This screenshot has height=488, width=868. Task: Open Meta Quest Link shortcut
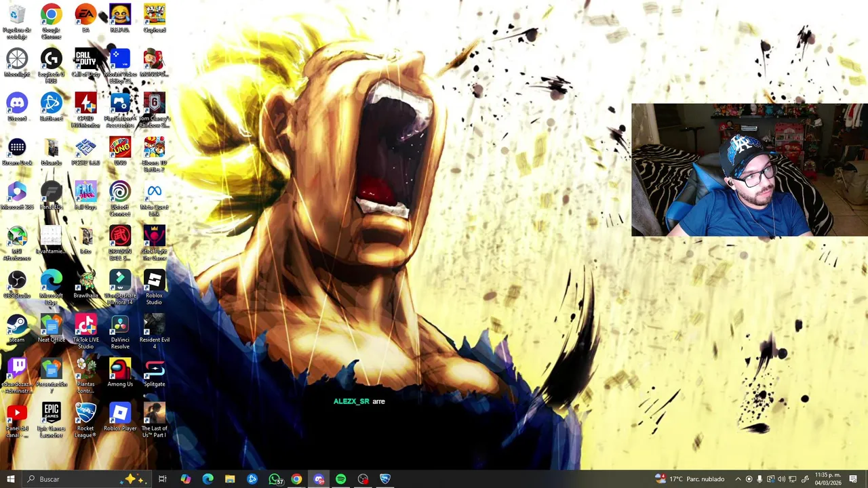(155, 199)
